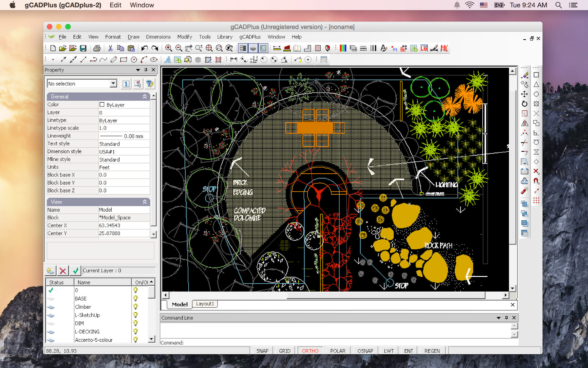Open the Modify menu
Image resolution: width=588 pixels, height=368 pixels.
[185, 37]
